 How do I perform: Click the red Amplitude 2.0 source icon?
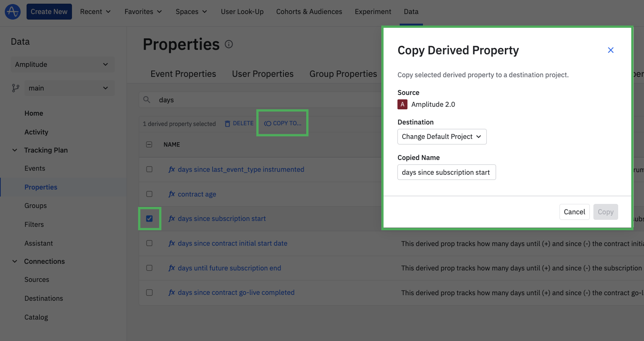tap(402, 104)
